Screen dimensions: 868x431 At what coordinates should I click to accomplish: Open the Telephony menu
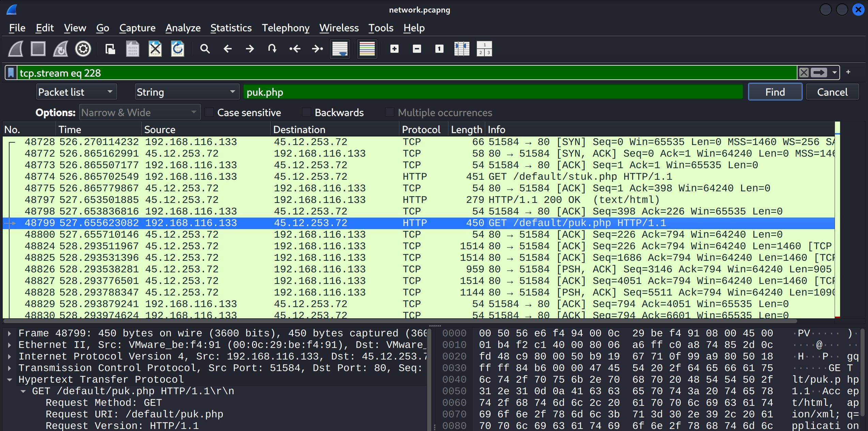285,28
